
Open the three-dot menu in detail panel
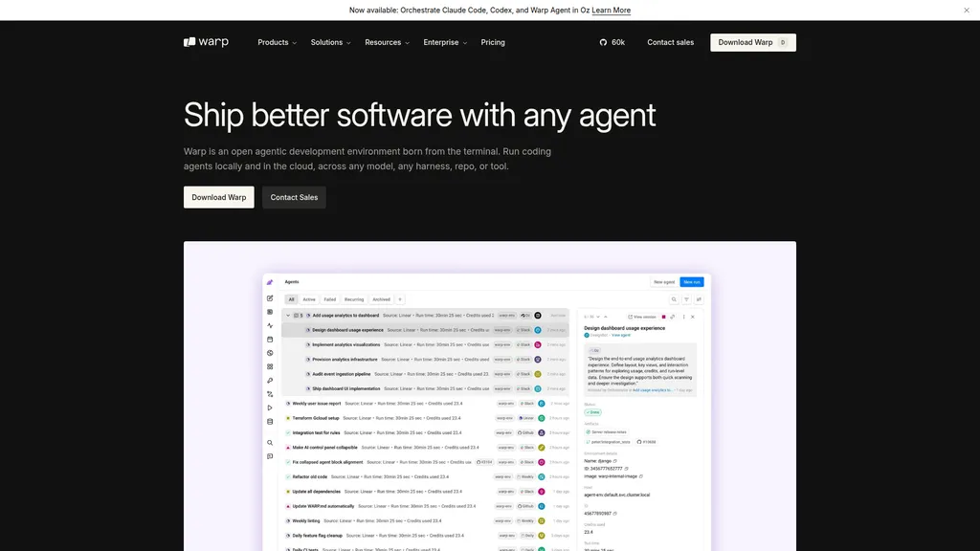683,317
